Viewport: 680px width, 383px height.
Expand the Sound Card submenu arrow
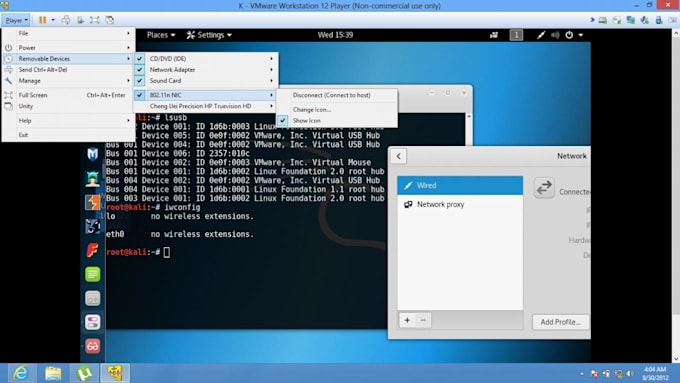coord(271,81)
